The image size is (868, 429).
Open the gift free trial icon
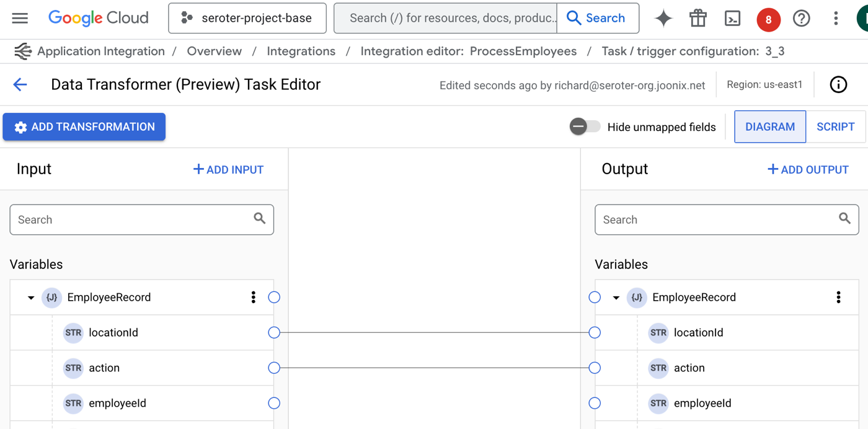pos(698,19)
